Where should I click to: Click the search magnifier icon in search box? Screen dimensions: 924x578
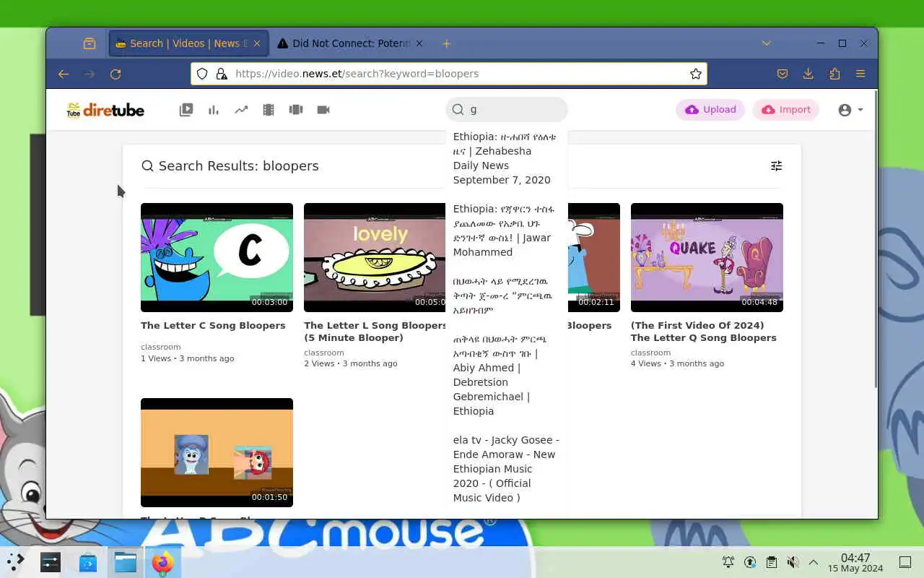(458, 110)
